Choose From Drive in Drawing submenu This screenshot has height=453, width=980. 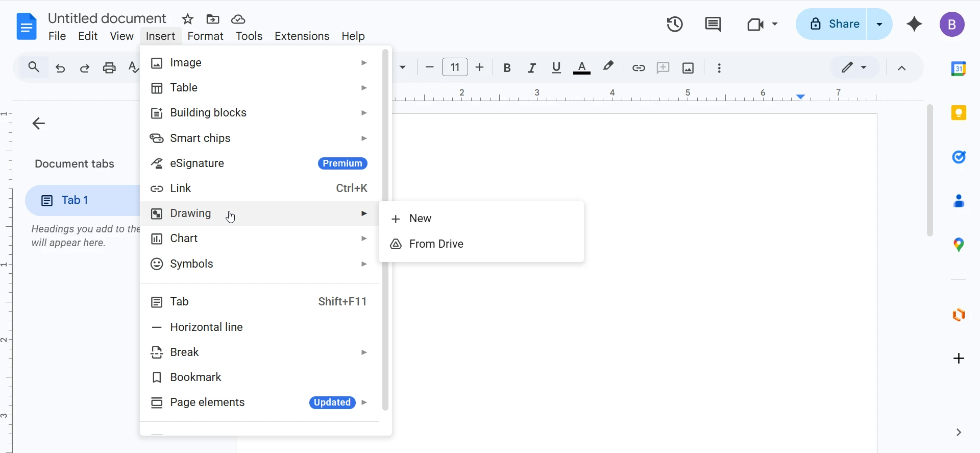coord(436,244)
